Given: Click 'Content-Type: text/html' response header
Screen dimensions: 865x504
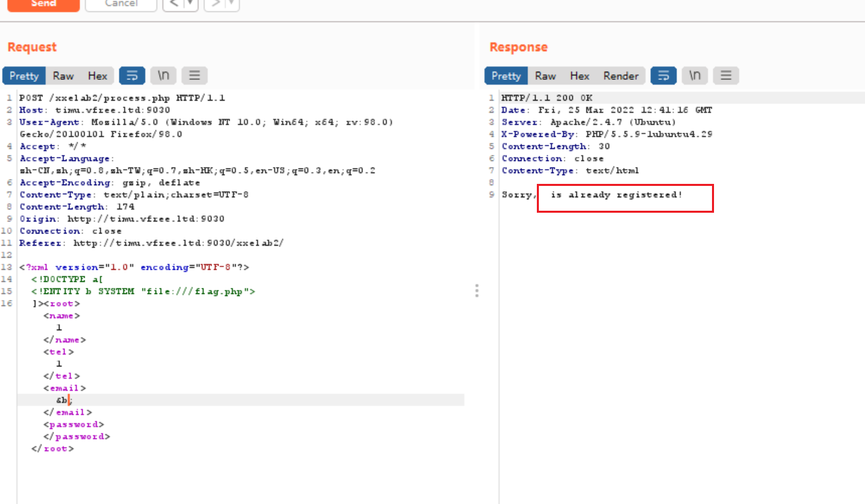Looking at the screenshot, I should [x=570, y=170].
